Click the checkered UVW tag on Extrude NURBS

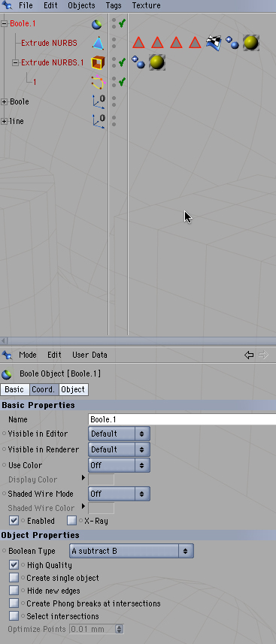coord(214,43)
